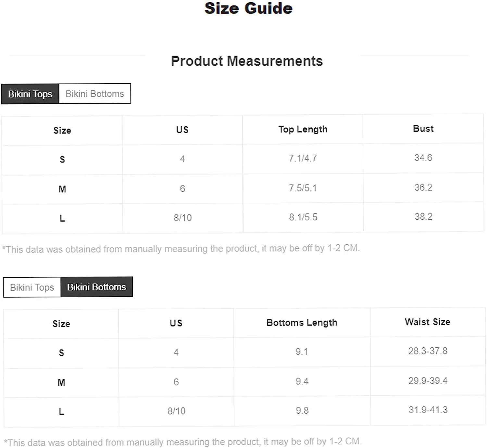
Task: Click the Bust column header
Action: pos(423,129)
